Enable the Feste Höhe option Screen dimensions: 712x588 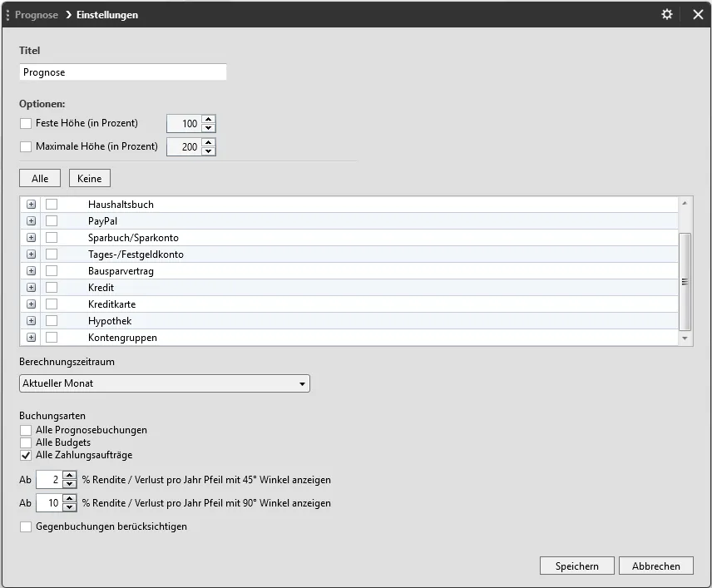pos(26,124)
